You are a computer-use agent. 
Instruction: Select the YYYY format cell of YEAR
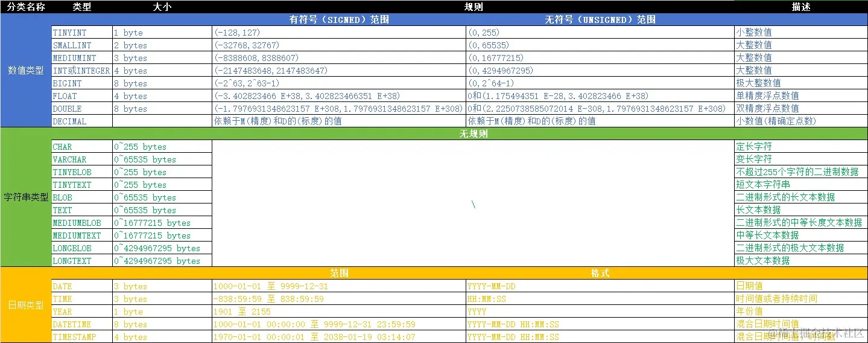(600, 311)
